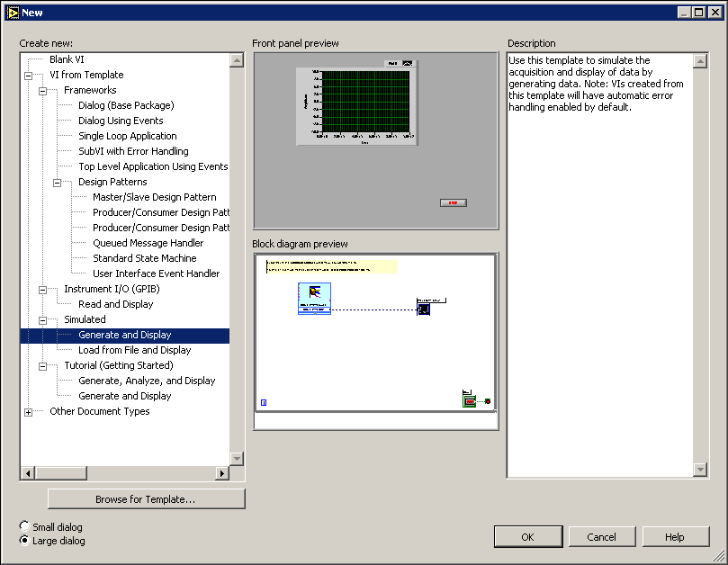This screenshot has height=565, width=728.
Task: Click the stop button in front panel preview
Action: [x=453, y=203]
